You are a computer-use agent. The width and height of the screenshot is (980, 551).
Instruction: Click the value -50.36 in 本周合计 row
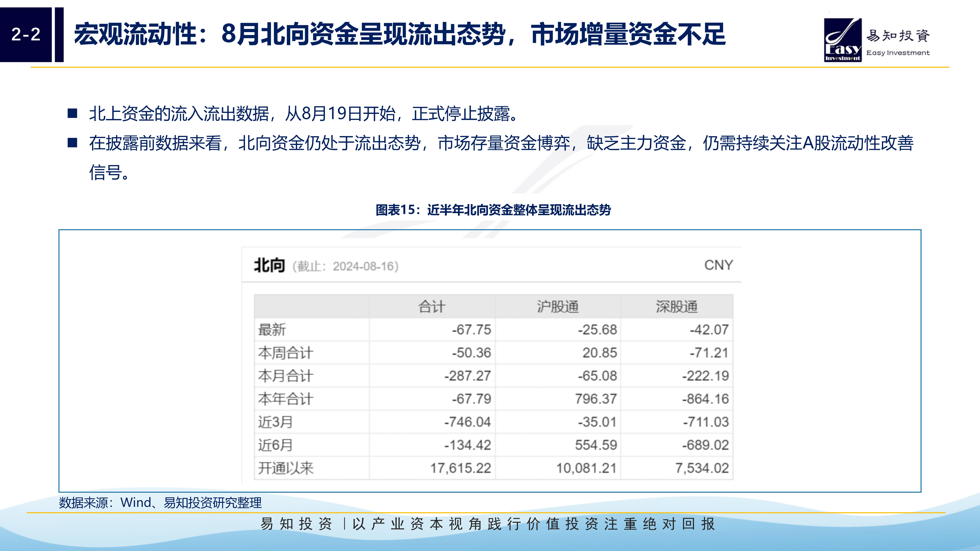471,353
